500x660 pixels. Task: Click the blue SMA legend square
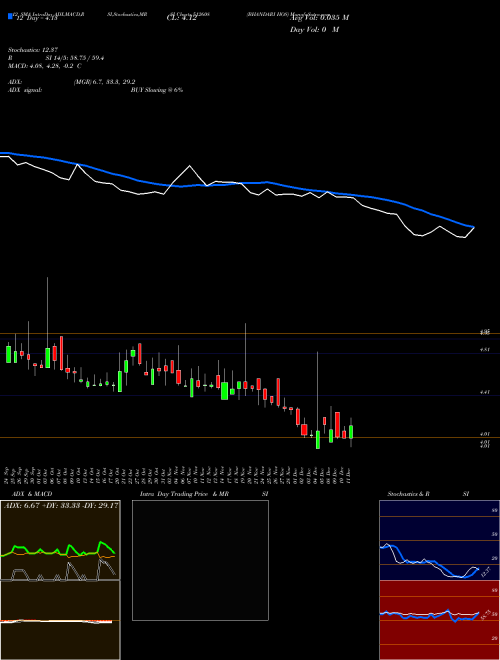[x=10, y=17]
